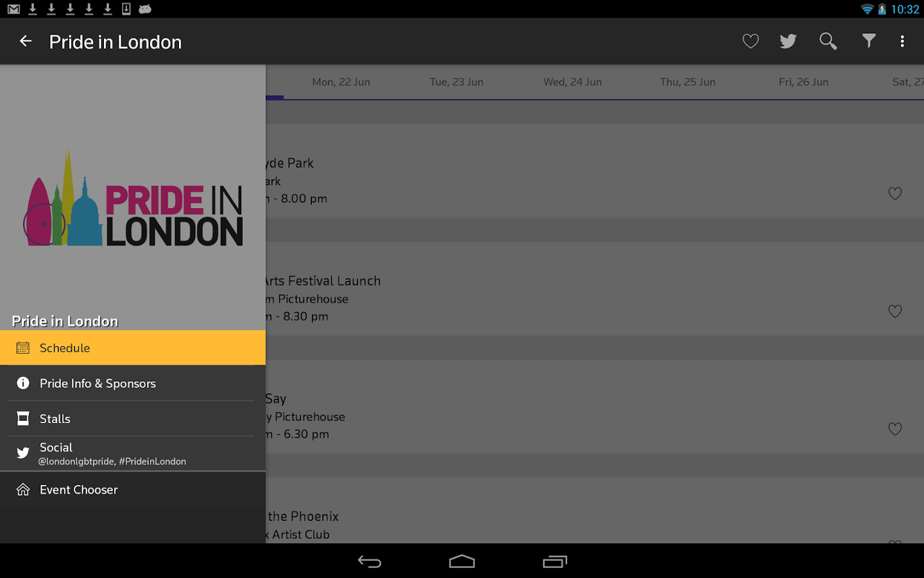Screen dimensions: 924x578
Task: Favorite the Hyde Park event heart
Action: click(x=895, y=193)
